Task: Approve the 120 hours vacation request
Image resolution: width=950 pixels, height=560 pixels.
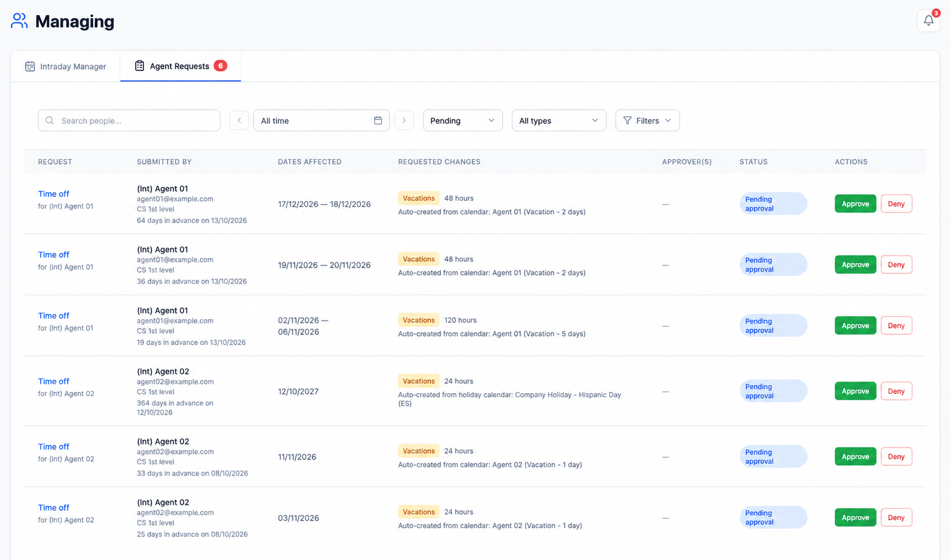Action: (855, 326)
